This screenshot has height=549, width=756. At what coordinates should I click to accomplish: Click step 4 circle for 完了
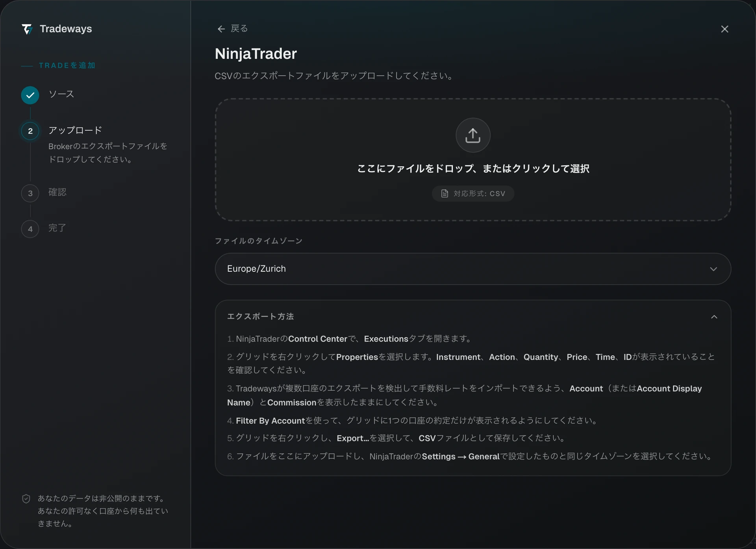point(30,229)
